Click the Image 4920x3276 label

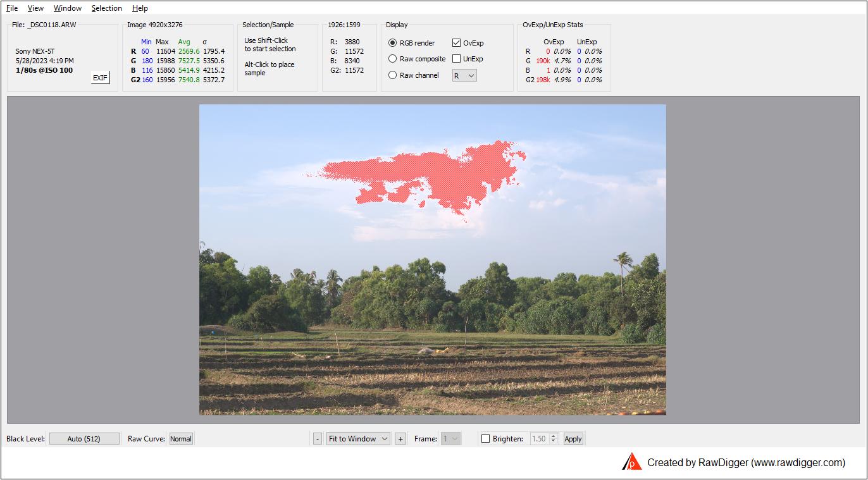155,25
